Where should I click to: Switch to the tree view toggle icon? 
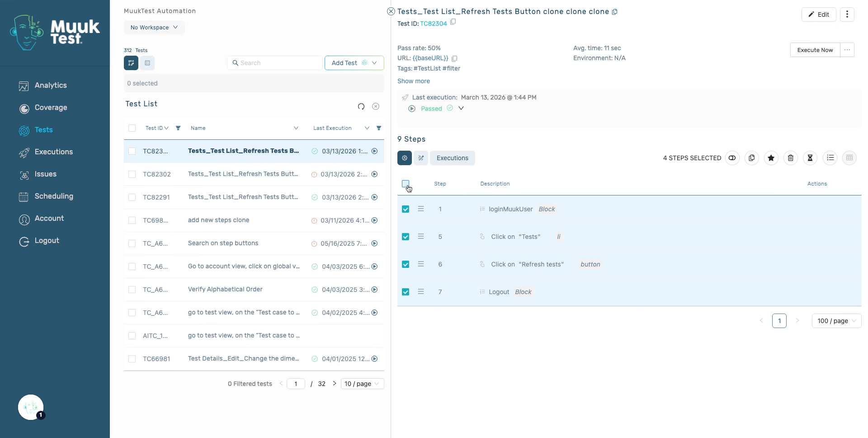click(131, 63)
